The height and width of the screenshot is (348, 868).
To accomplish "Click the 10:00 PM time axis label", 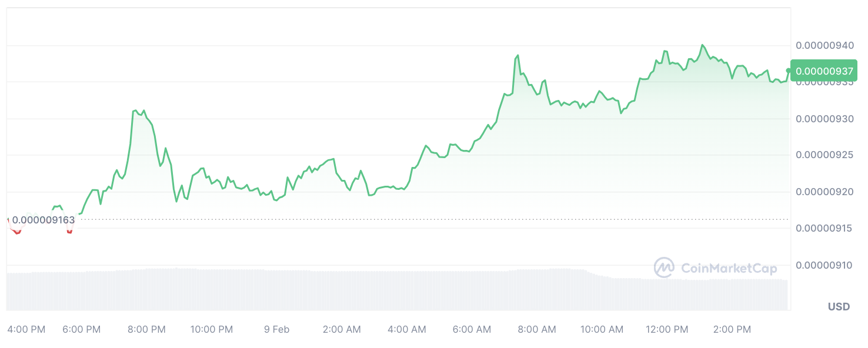I will click(x=212, y=330).
